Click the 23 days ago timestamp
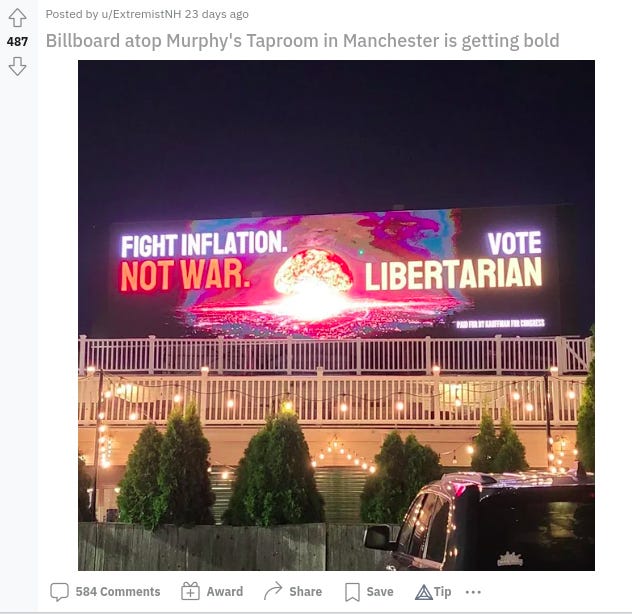 click(216, 14)
